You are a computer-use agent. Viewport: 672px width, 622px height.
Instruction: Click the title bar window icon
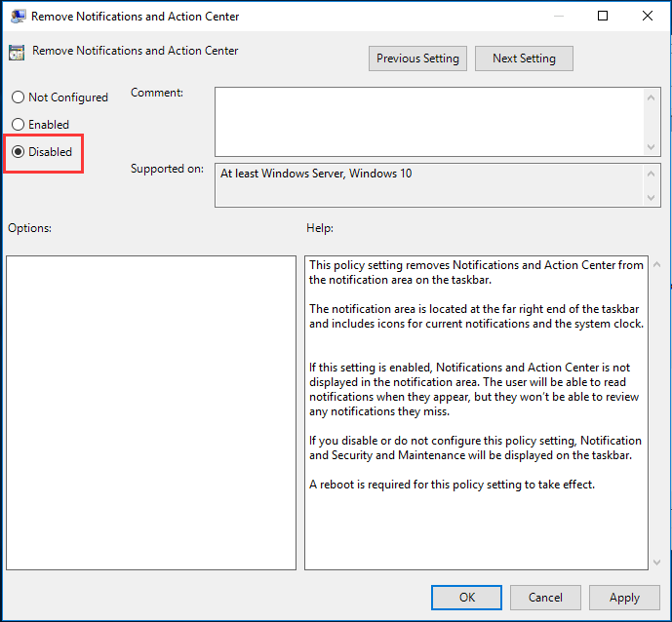pyautogui.click(x=18, y=17)
